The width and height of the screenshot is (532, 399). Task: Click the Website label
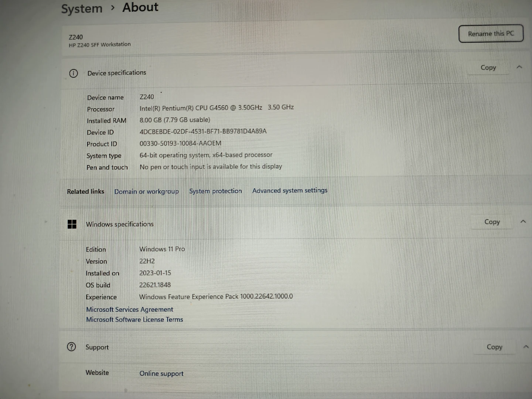click(x=97, y=373)
